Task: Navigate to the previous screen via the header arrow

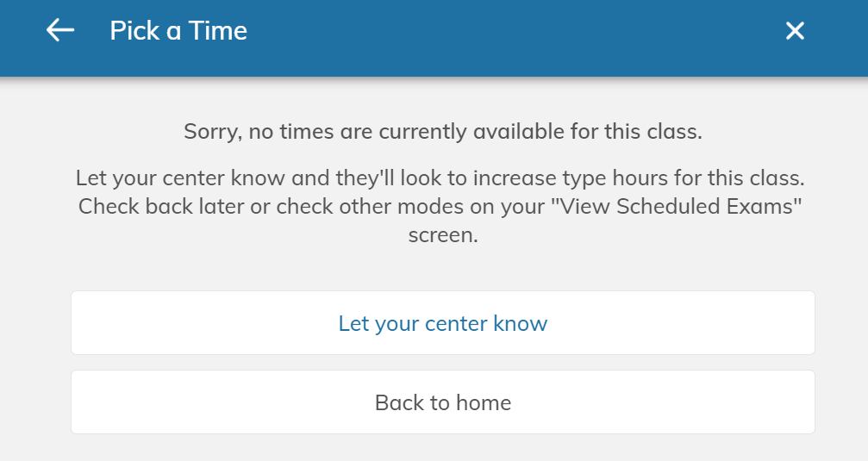Action: tap(60, 31)
